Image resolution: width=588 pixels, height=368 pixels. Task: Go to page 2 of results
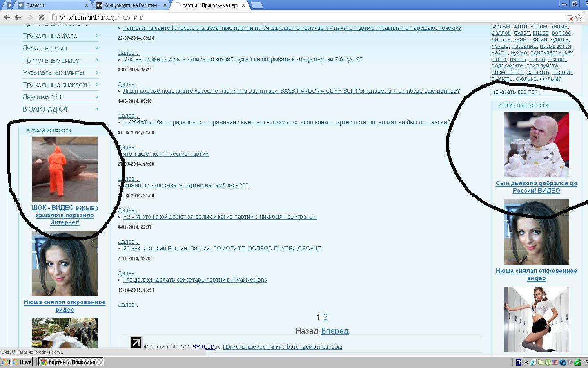click(x=325, y=317)
